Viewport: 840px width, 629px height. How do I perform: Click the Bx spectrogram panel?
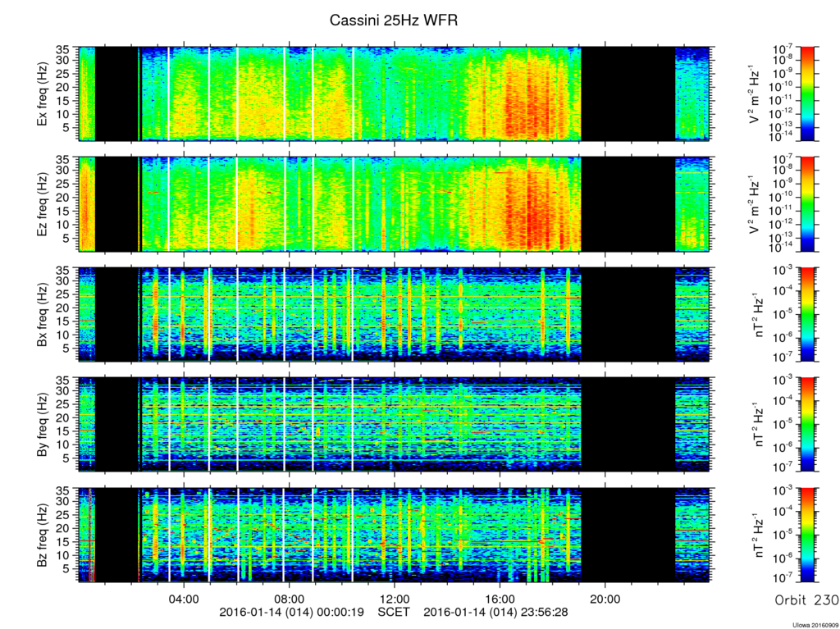click(395, 315)
